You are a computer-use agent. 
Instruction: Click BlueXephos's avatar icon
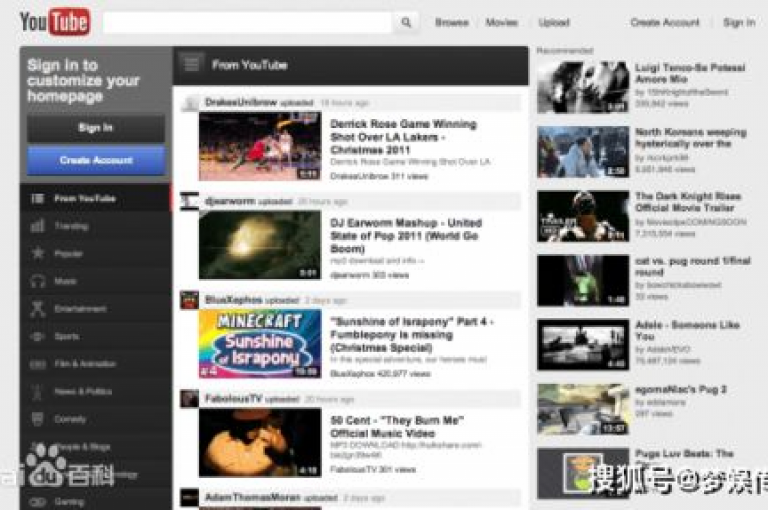[190, 300]
